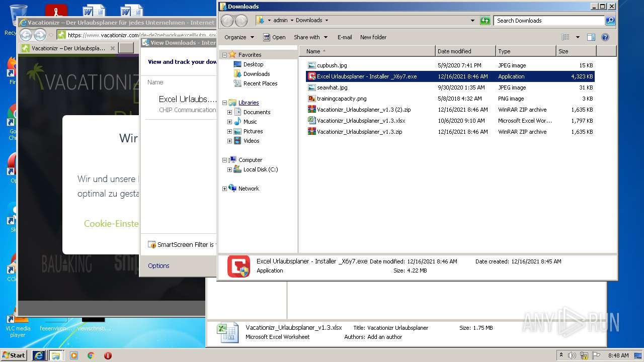The height and width of the screenshot is (362, 644).
Task: Toggle the preview pane icon
Action: (591, 37)
